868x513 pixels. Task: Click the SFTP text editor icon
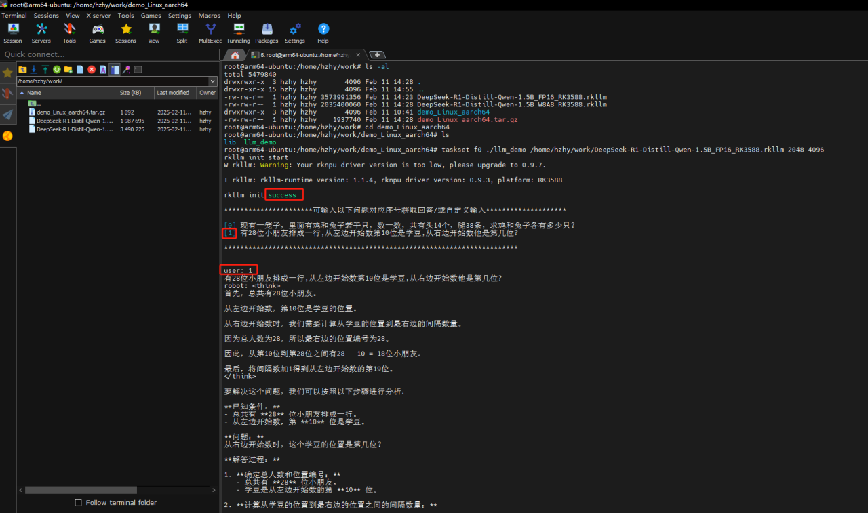[103, 69]
